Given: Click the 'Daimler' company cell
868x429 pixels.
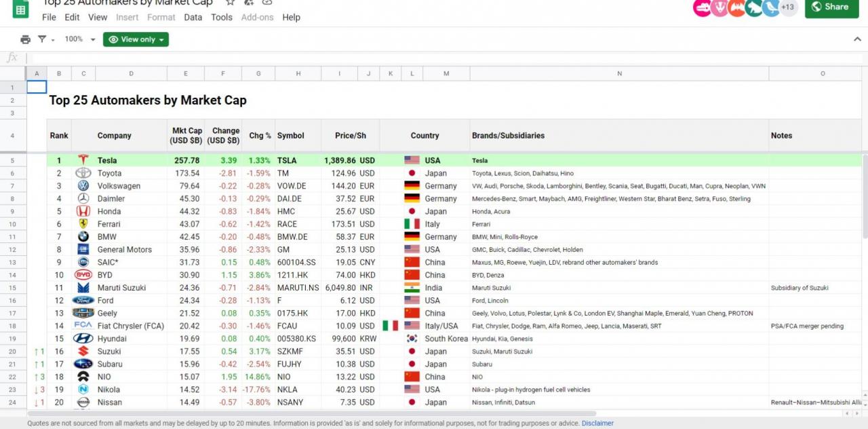Looking at the screenshot, I should coord(131,199).
